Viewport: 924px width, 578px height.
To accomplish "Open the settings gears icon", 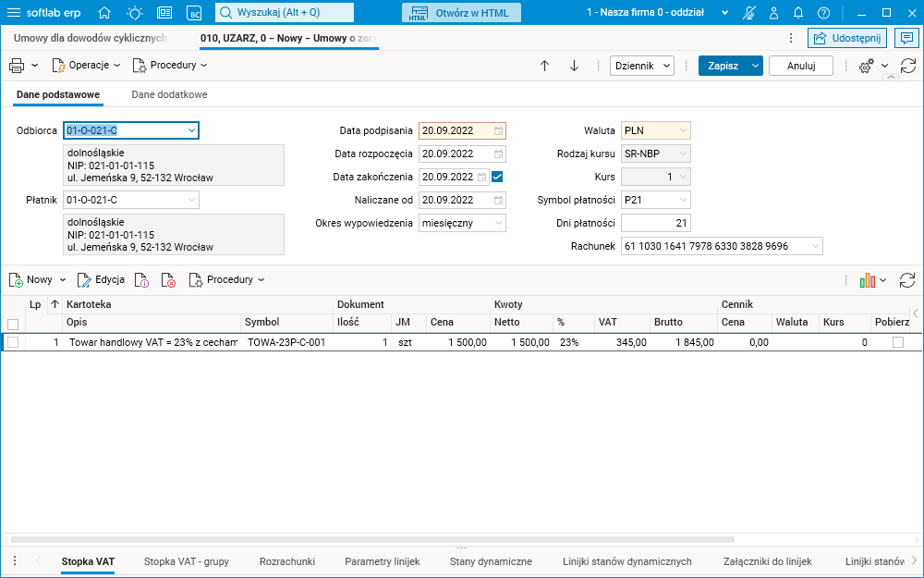I will (x=866, y=66).
